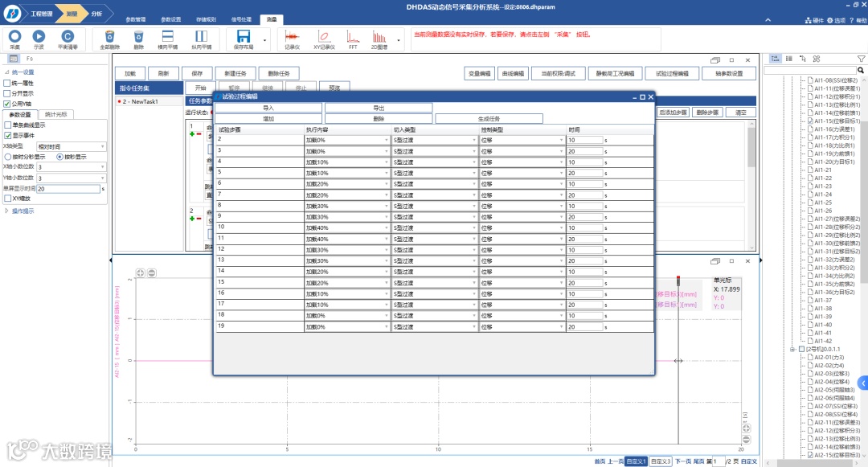Viewport: 868px width, 467px height.
Task: Click the time field for step 10
Action: point(584,227)
